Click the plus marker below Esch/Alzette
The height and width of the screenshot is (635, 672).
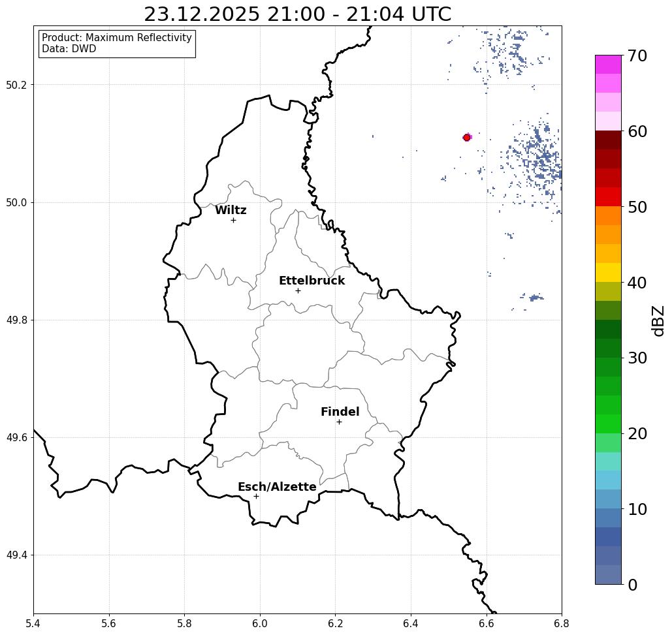click(x=256, y=497)
